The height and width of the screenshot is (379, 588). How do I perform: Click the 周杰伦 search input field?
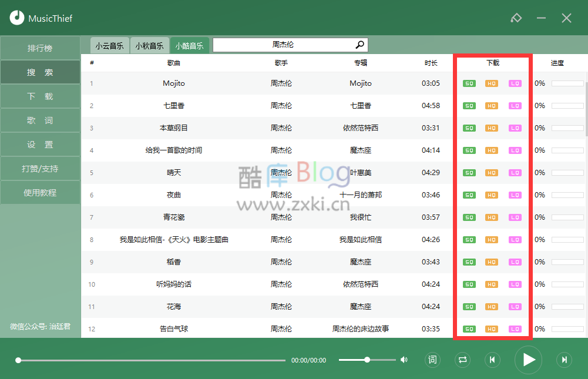[x=282, y=45]
